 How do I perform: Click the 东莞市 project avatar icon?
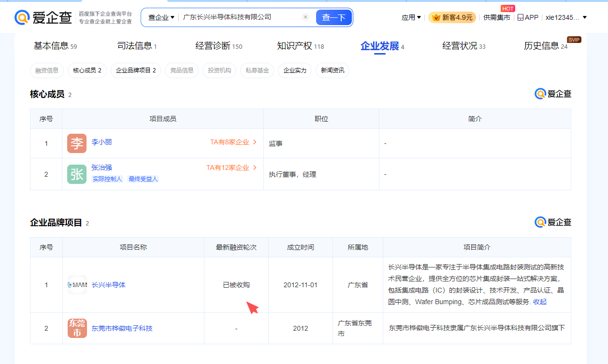[x=77, y=328]
